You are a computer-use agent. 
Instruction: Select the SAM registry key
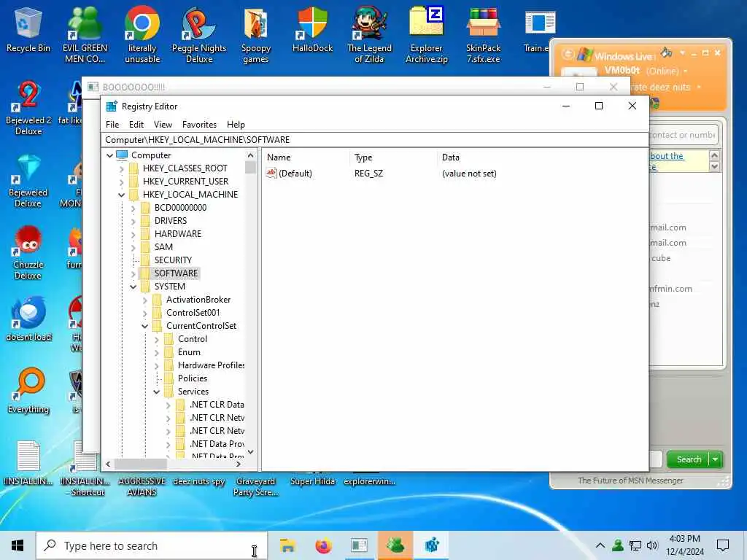pyautogui.click(x=163, y=247)
